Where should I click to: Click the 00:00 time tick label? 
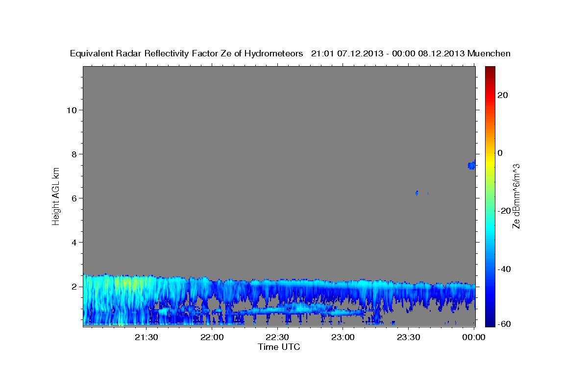tap(474, 337)
